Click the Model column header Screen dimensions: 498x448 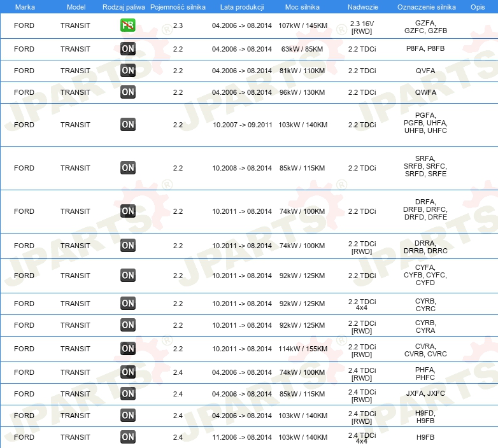coord(76,7)
